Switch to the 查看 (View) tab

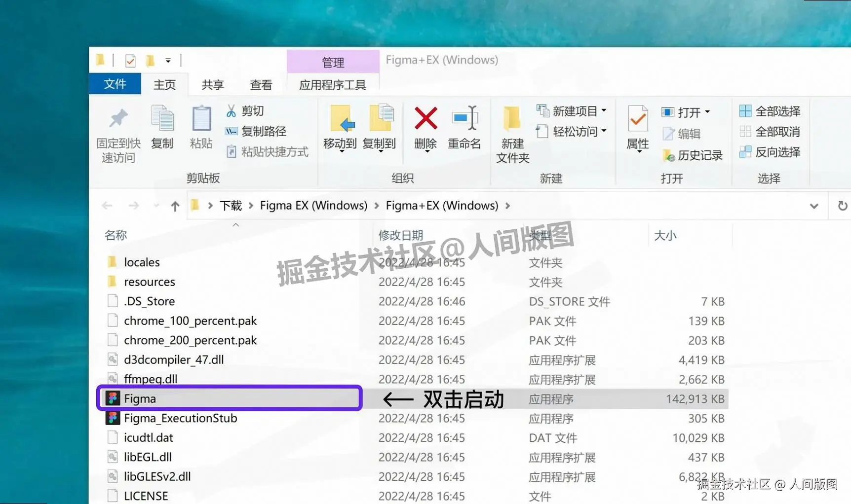tap(261, 85)
